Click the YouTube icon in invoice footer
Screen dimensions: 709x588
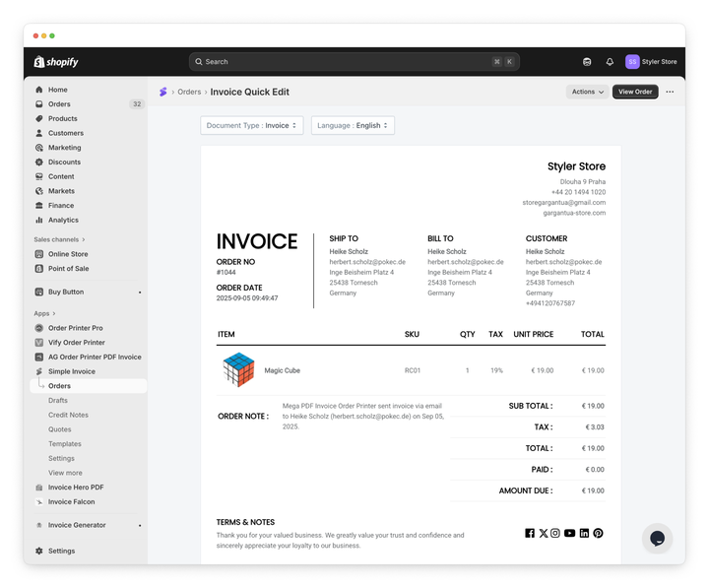(x=570, y=533)
